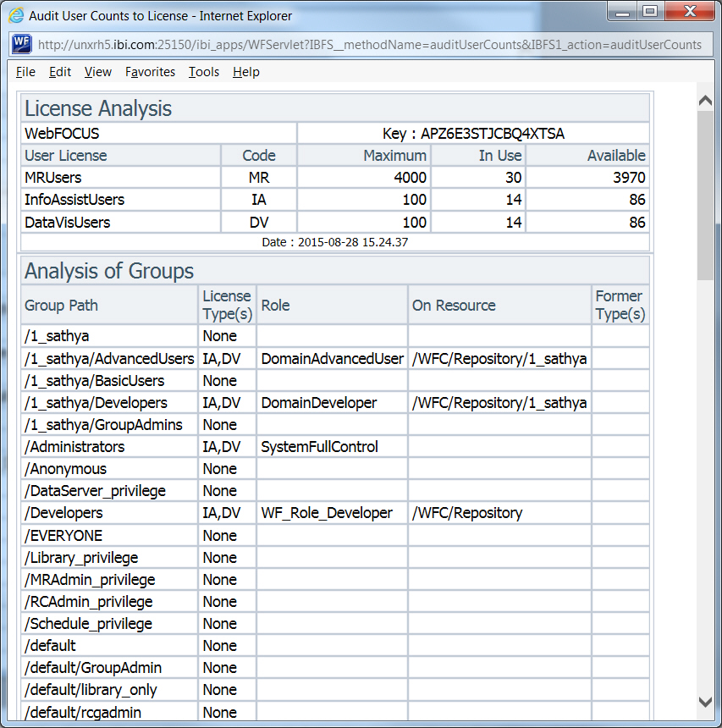Click the MR code cell
This screenshot has height=728, width=722.
(x=259, y=178)
